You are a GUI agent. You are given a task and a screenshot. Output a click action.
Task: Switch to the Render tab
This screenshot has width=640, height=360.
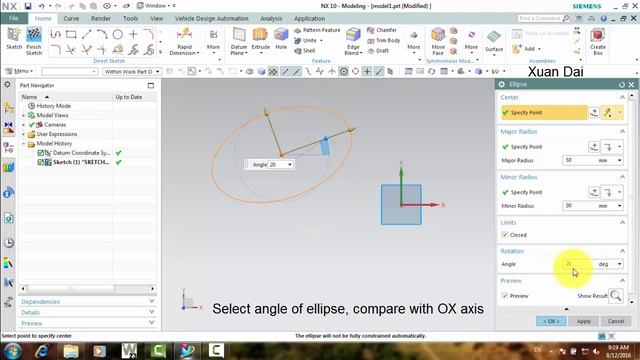pyautogui.click(x=101, y=18)
